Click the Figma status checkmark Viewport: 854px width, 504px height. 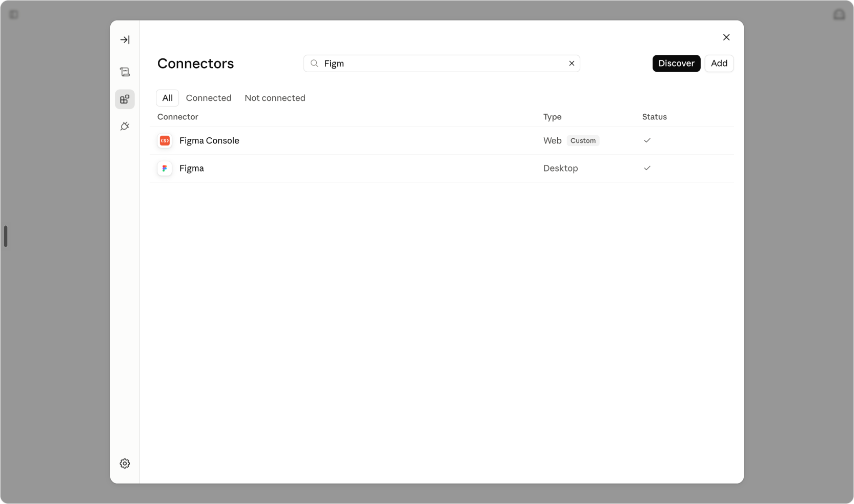647,168
